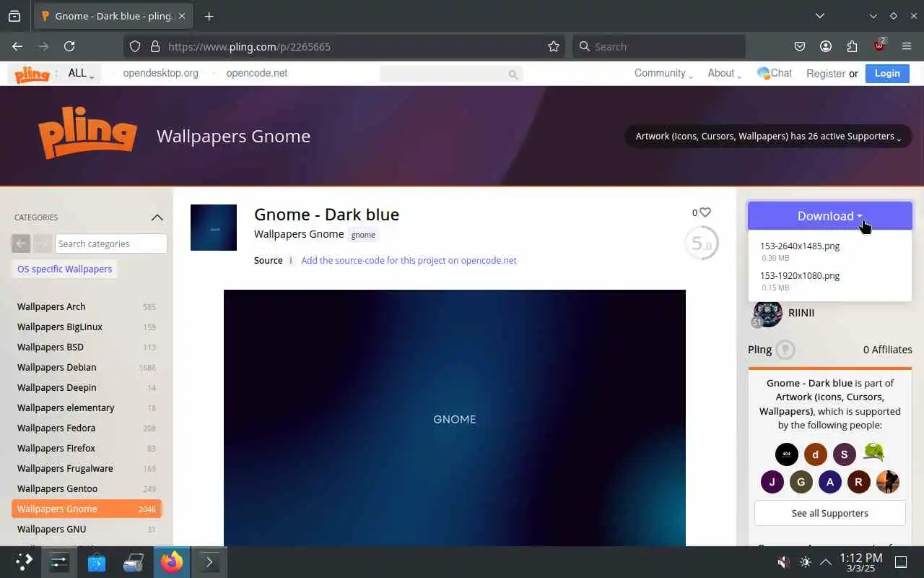Select Wallpapers Gnome category
Image resolution: width=924 pixels, height=578 pixels.
87,509
